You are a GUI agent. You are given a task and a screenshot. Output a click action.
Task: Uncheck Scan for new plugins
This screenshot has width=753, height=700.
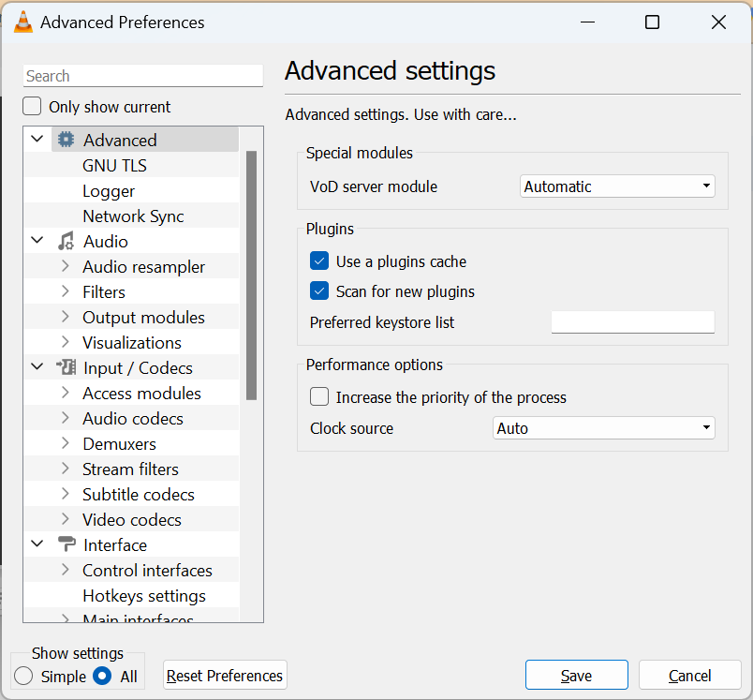tap(319, 291)
